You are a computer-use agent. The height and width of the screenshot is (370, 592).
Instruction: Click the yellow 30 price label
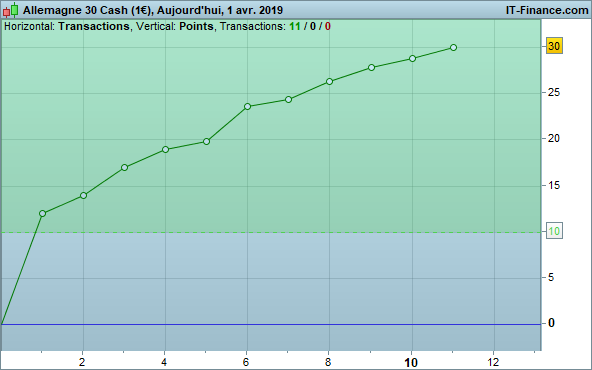click(x=554, y=46)
